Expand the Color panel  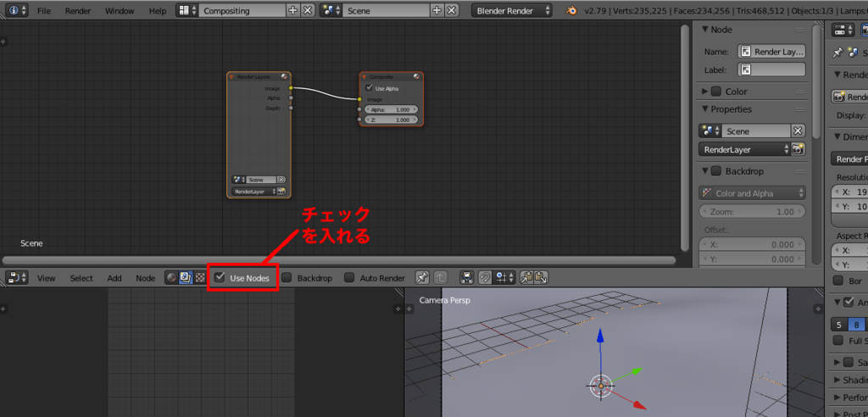[x=705, y=92]
